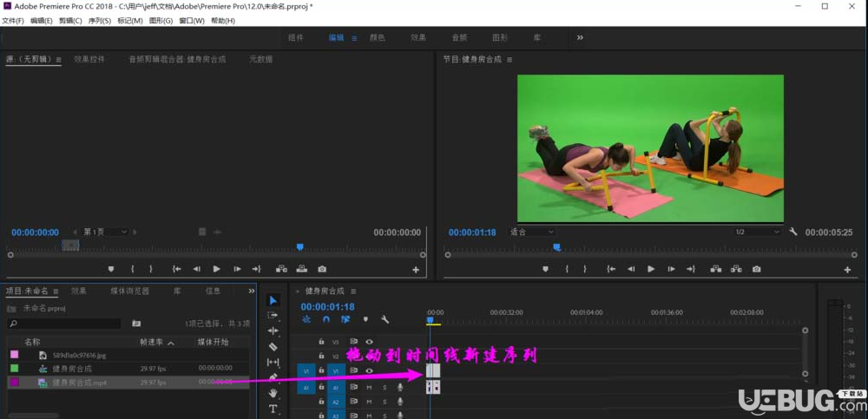Mark Out point in Program monitor

(x=585, y=269)
